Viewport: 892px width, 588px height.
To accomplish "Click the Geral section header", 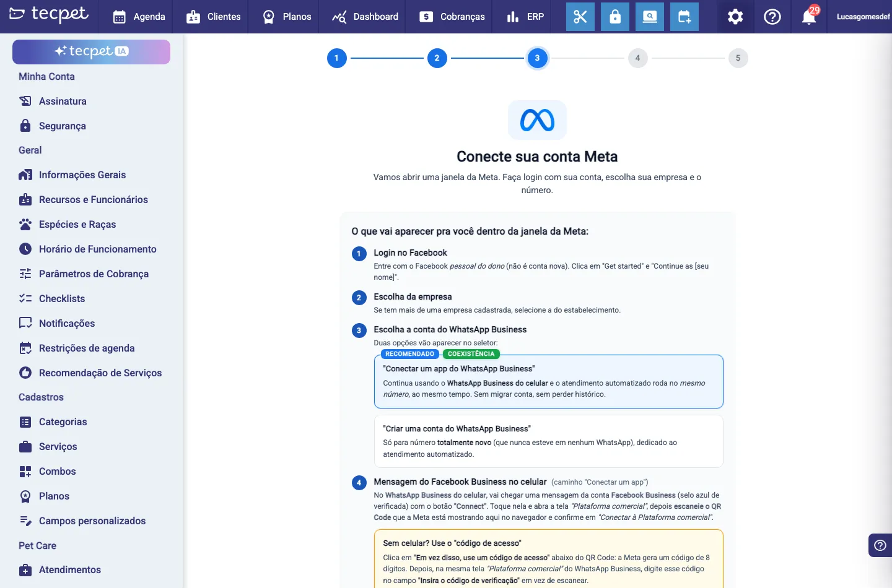I will 30,150.
